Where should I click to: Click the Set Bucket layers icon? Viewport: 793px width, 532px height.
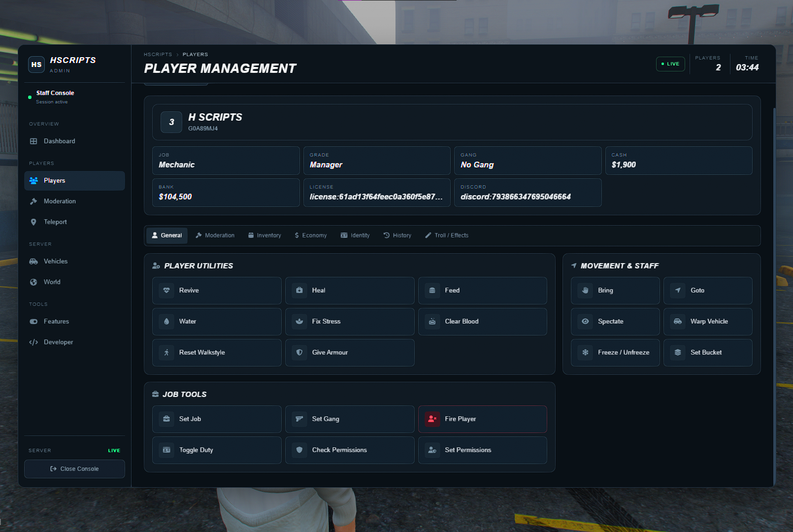[x=678, y=353]
